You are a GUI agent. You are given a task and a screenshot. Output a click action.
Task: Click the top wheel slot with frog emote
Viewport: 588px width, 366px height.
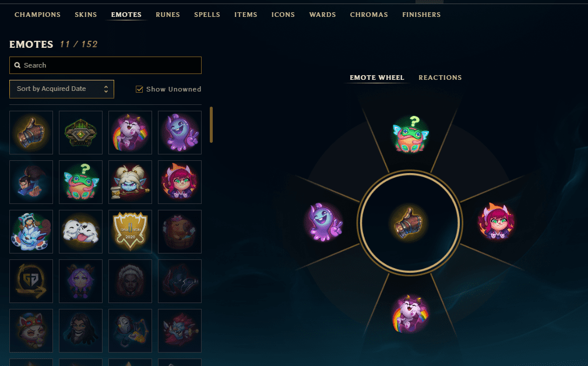coord(410,134)
